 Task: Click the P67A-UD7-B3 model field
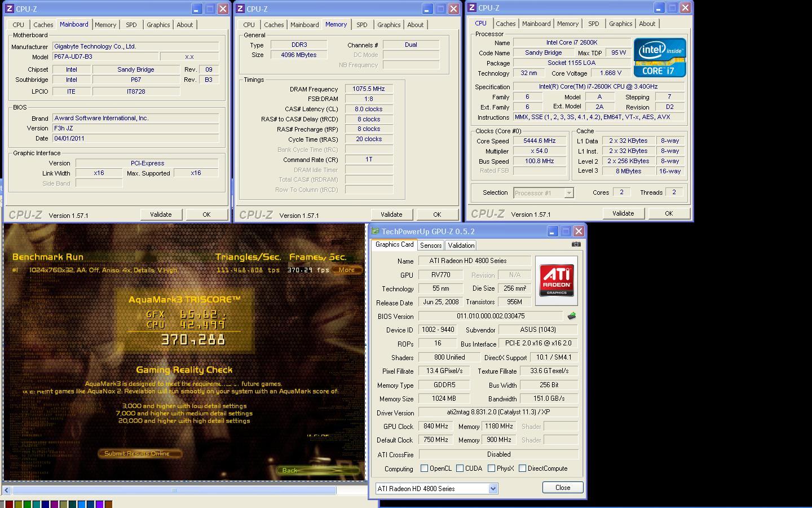click(105, 56)
